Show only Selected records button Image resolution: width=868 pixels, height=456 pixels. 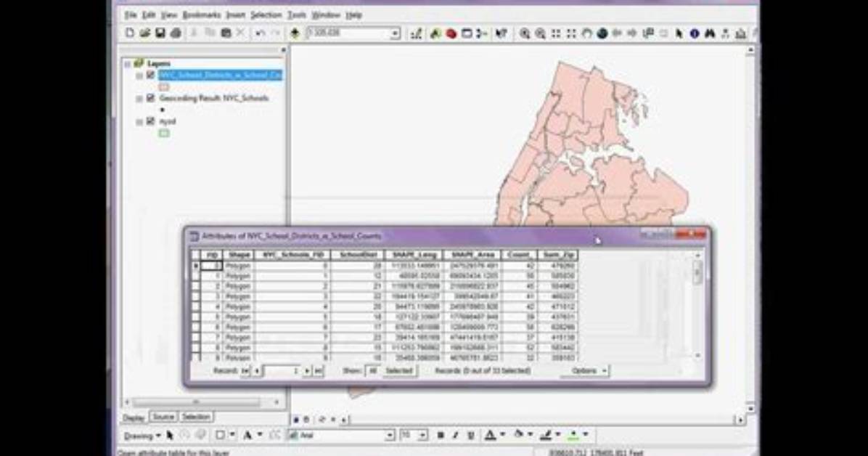point(399,370)
